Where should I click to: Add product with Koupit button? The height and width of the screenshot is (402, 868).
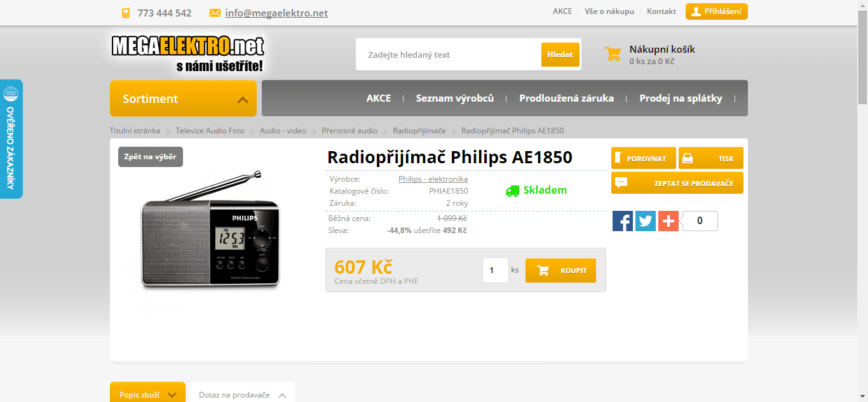click(x=560, y=271)
